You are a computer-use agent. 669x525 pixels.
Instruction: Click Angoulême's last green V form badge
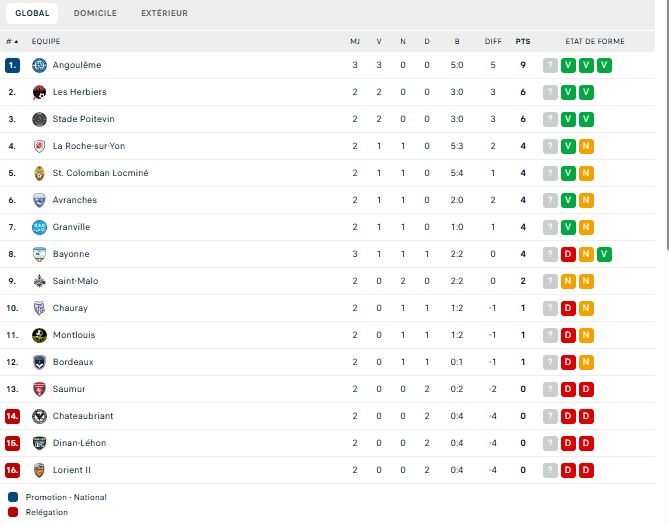604,65
